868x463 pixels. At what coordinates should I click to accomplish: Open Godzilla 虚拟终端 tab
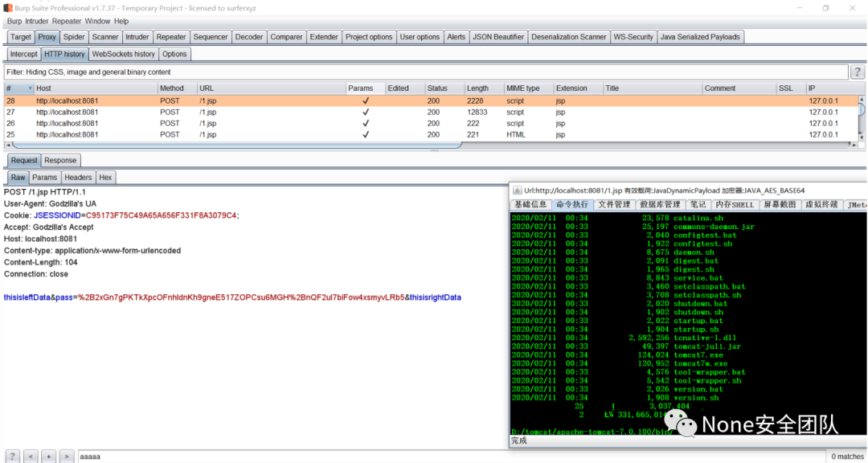[x=821, y=205]
